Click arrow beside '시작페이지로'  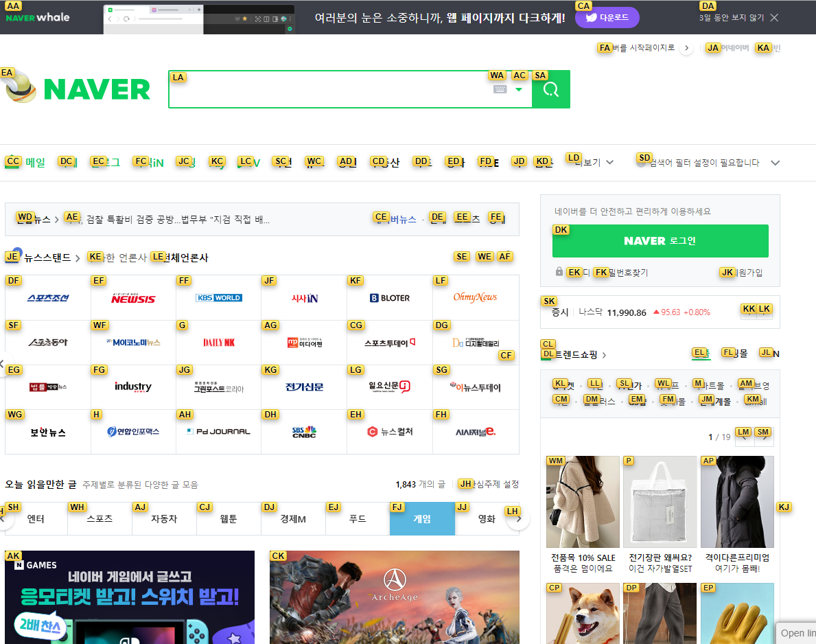click(686, 48)
